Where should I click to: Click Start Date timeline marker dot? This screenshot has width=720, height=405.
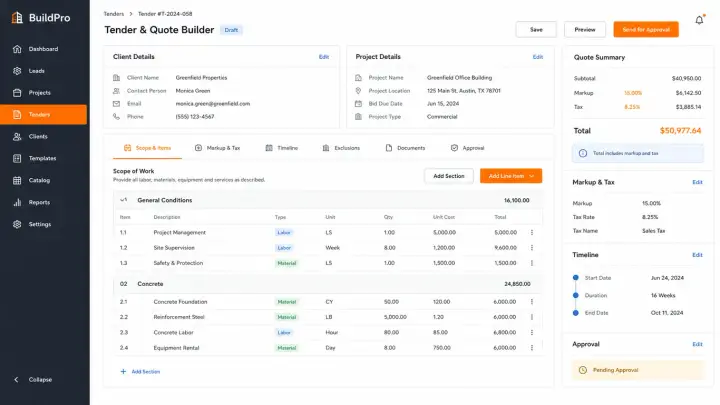tap(575, 278)
